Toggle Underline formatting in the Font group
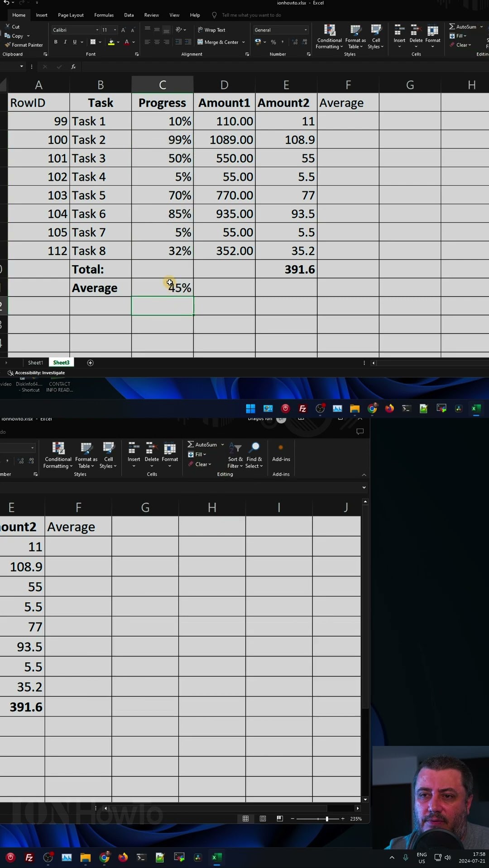Image resolution: width=489 pixels, height=868 pixels. click(75, 42)
